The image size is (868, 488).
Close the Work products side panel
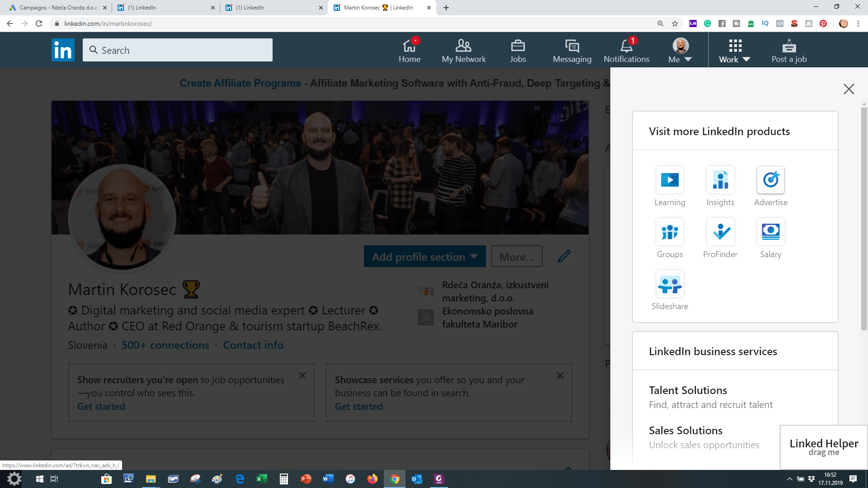coord(849,89)
